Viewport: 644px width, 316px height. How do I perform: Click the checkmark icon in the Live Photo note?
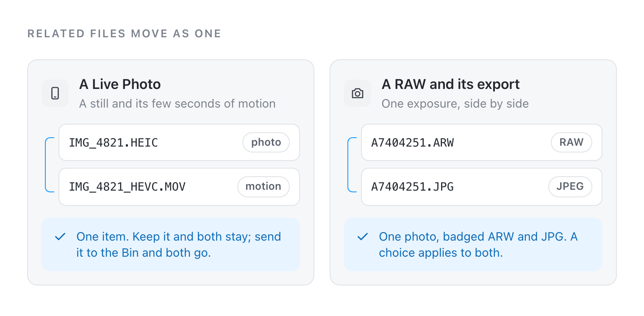(x=60, y=237)
